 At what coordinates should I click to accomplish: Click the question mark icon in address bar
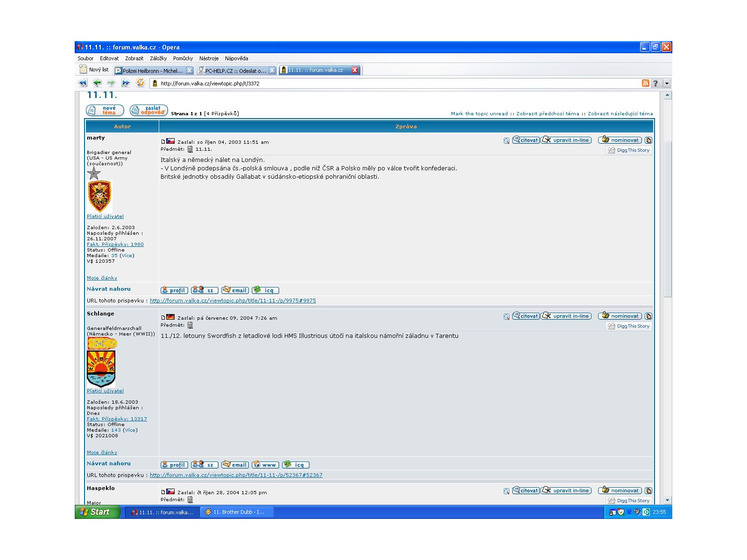[655, 83]
